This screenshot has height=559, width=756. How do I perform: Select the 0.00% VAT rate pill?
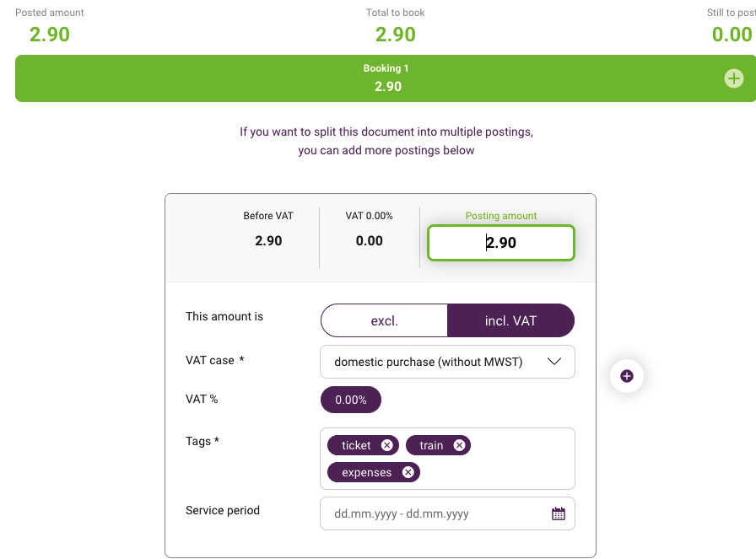[350, 400]
